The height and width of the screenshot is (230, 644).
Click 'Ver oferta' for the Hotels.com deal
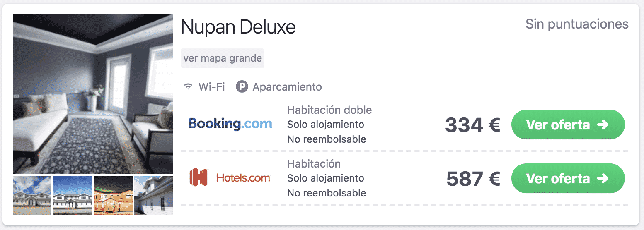click(x=568, y=178)
